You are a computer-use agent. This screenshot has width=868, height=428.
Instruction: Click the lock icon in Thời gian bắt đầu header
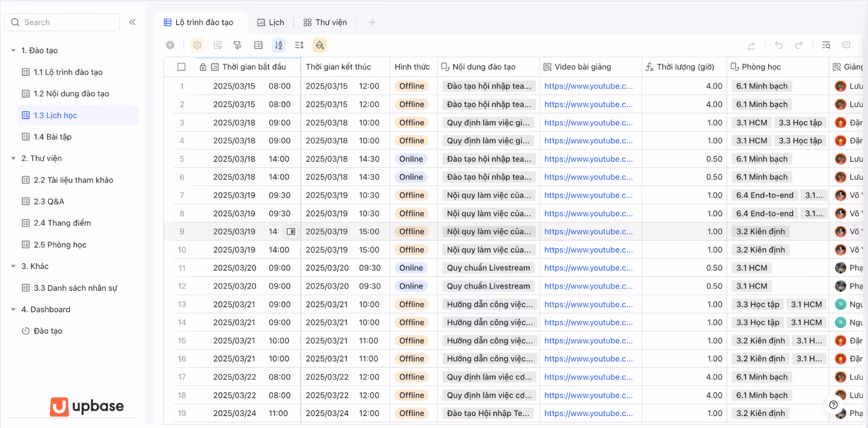203,67
